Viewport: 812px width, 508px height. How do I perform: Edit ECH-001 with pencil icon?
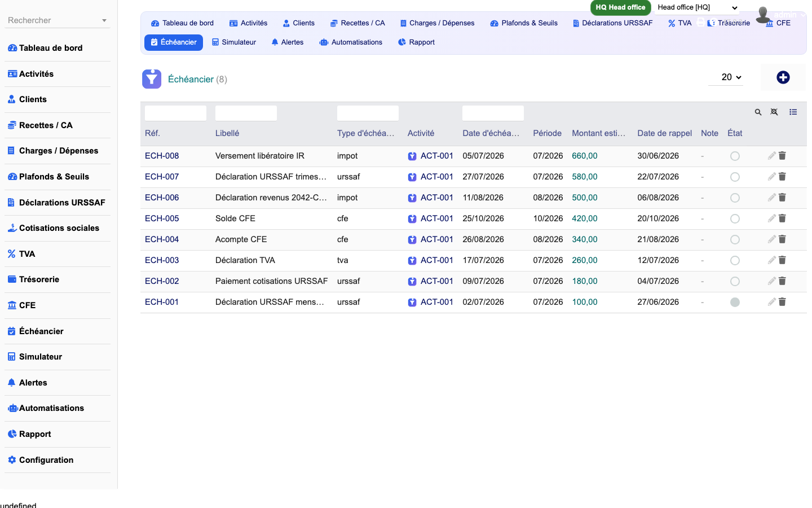(771, 302)
